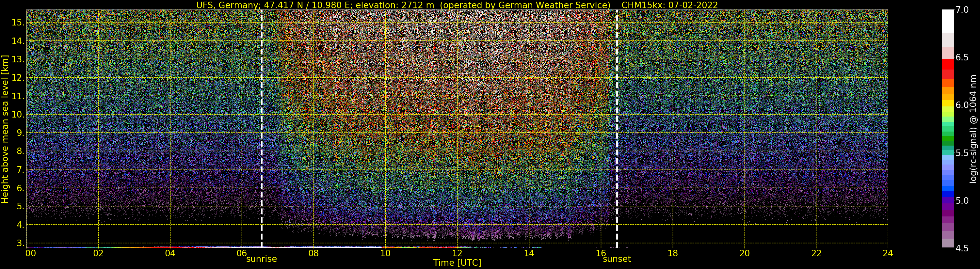Click the '6.5' colorbar scale value
980x269 pixels.
[x=962, y=57]
